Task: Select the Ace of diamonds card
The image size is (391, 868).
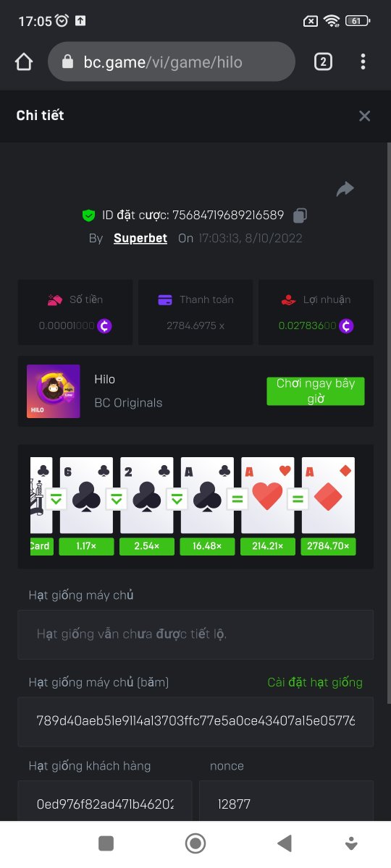Action: click(x=328, y=495)
